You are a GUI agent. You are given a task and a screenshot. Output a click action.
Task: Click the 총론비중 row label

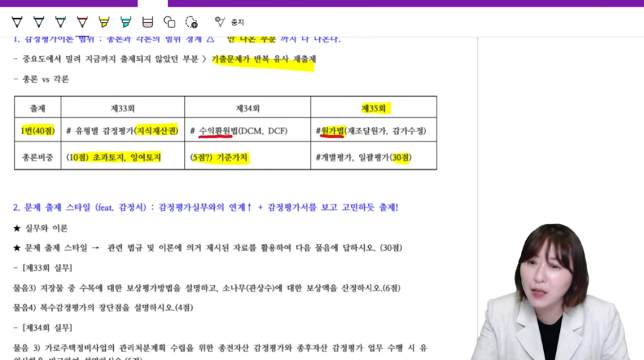tap(37, 157)
